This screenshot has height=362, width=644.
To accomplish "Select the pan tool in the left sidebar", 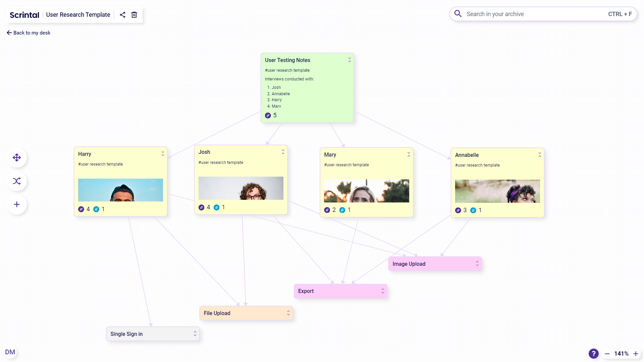I will [x=16, y=158].
